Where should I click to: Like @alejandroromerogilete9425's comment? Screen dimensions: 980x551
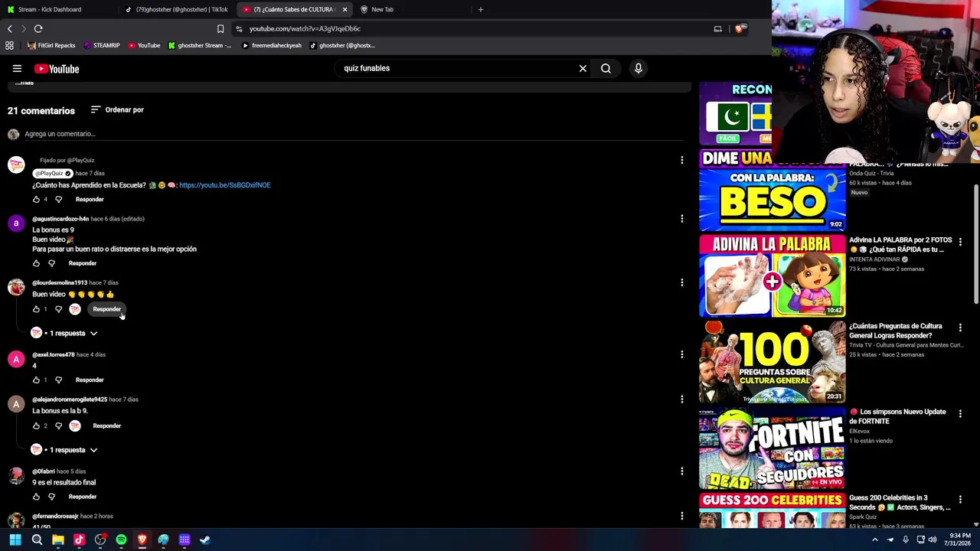pos(36,425)
